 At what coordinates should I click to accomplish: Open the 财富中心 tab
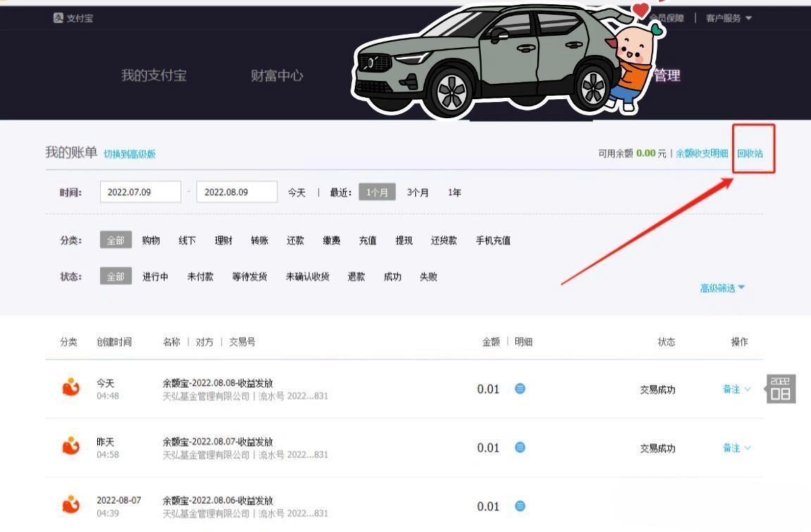pyautogui.click(x=277, y=75)
